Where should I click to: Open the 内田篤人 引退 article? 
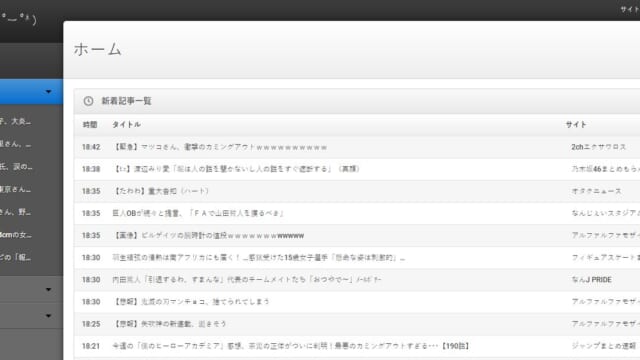pos(247,280)
